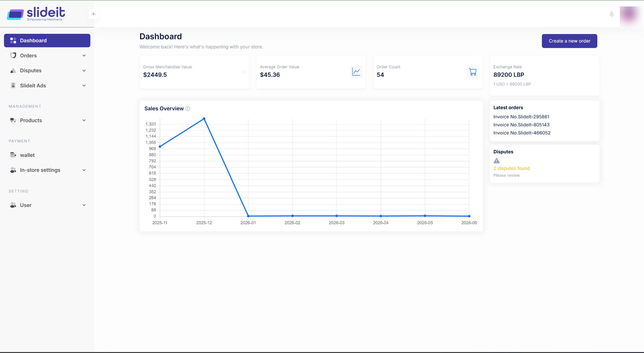Click the Average Order Value chart icon
644x353 pixels.
pos(356,72)
